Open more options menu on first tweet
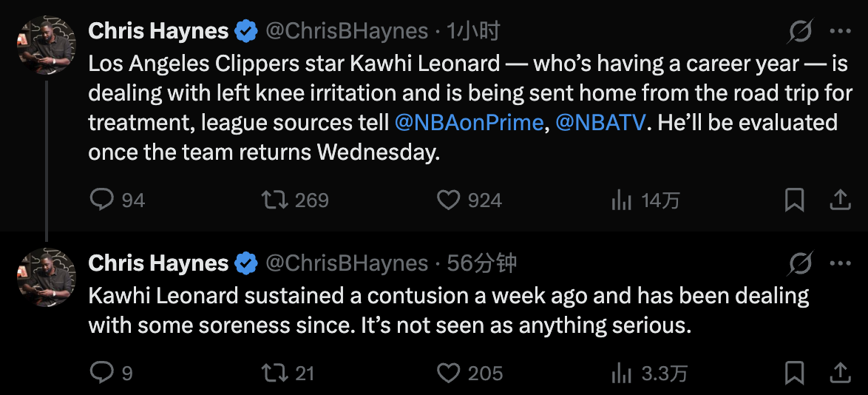 tap(841, 31)
